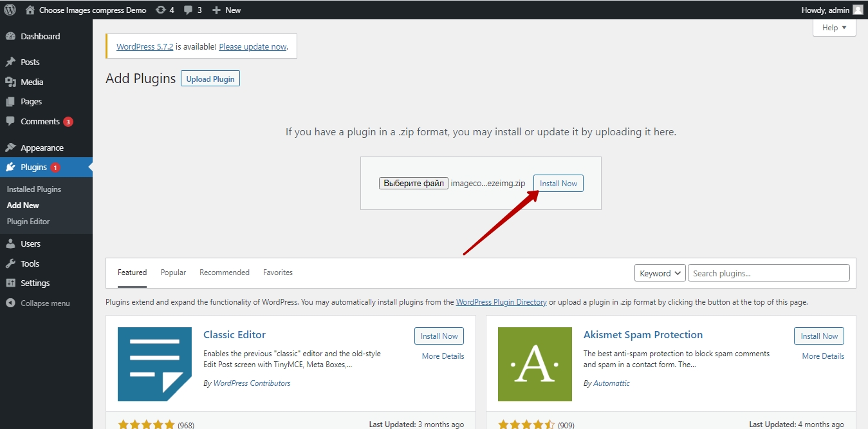Viewport: 868px width, 429px height.
Task: Click Install Now for Classic Editor
Action: pyautogui.click(x=439, y=336)
